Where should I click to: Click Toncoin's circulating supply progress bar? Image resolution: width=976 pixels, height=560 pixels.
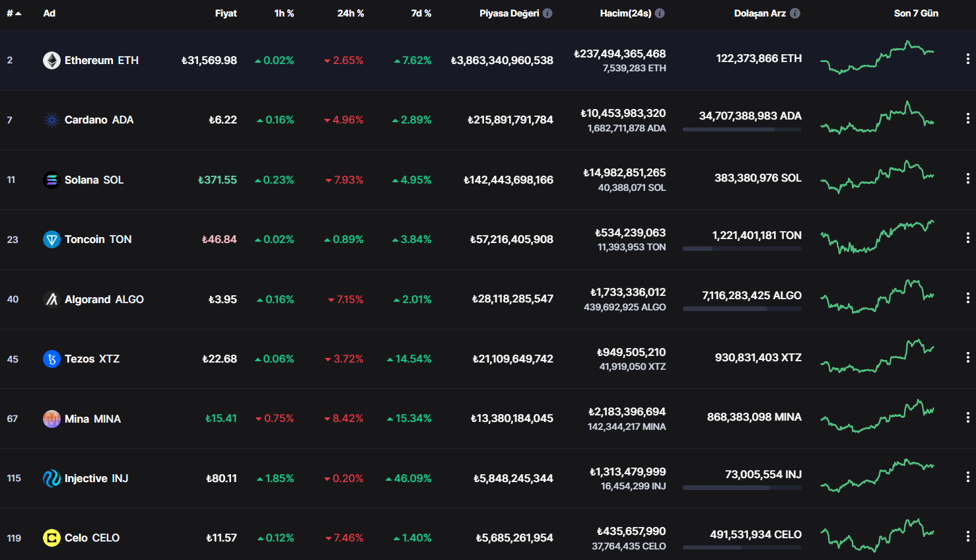point(742,249)
